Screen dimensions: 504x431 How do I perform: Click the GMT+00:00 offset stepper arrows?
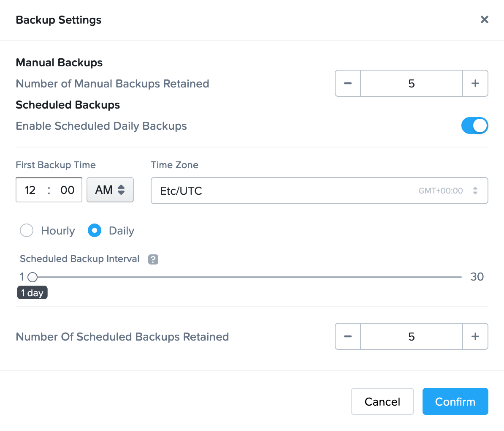click(x=476, y=191)
